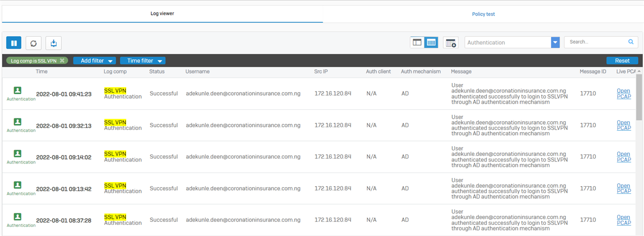Export logs with the download icon
644x236 pixels.
coord(53,43)
